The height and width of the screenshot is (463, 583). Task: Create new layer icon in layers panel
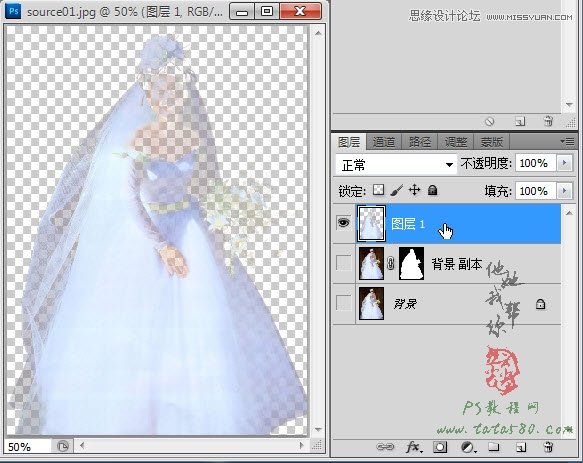521,447
